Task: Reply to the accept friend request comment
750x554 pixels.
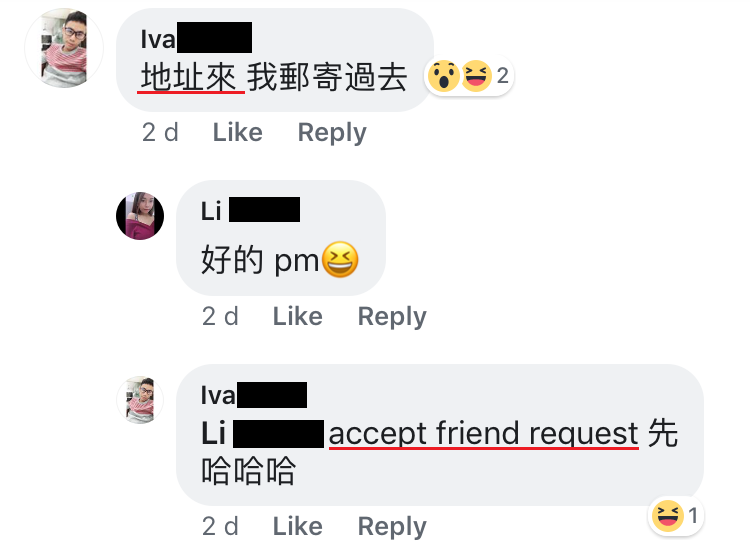Action: pyautogui.click(x=392, y=527)
